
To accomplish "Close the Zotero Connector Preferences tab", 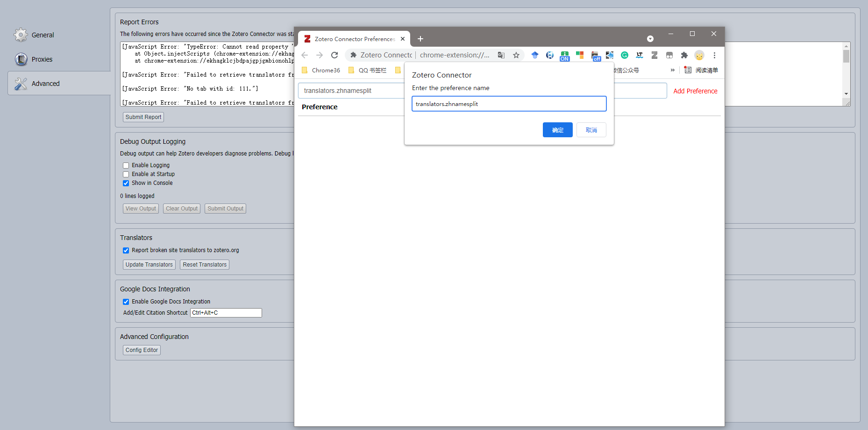I will pyautogui.click(x=403, y=39).
